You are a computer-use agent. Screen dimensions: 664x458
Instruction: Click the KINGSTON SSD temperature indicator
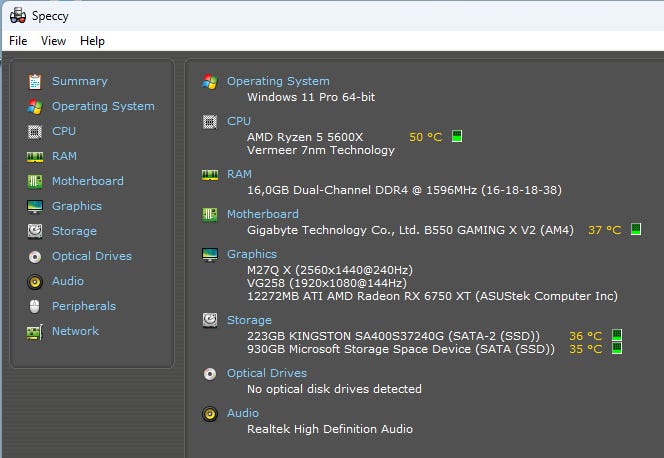[x=586, y=336]
